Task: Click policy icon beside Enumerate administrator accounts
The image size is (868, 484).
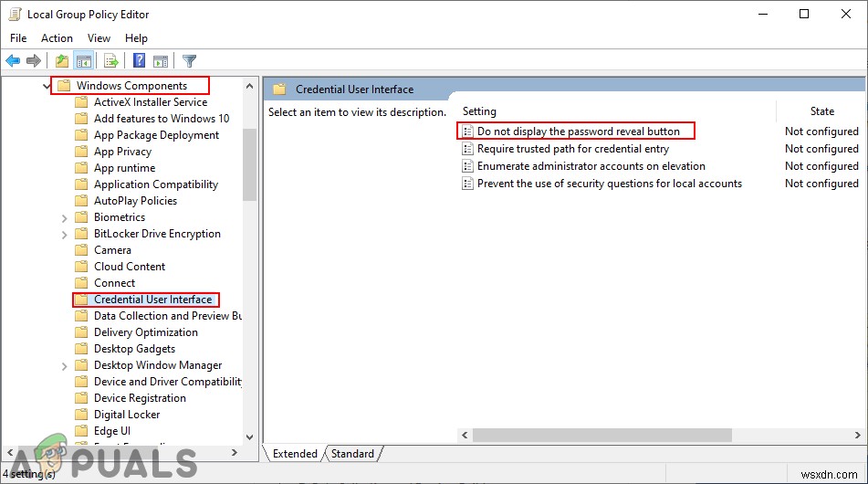Action: click(467, 166)
